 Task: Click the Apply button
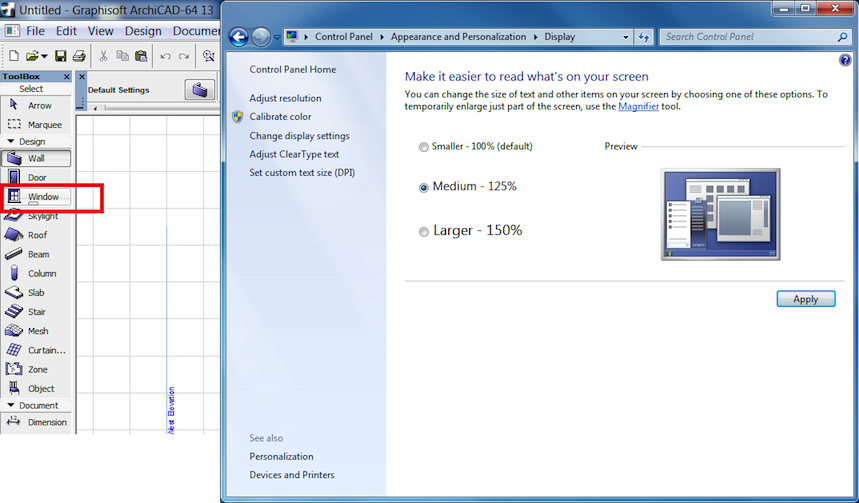[806, 299]
